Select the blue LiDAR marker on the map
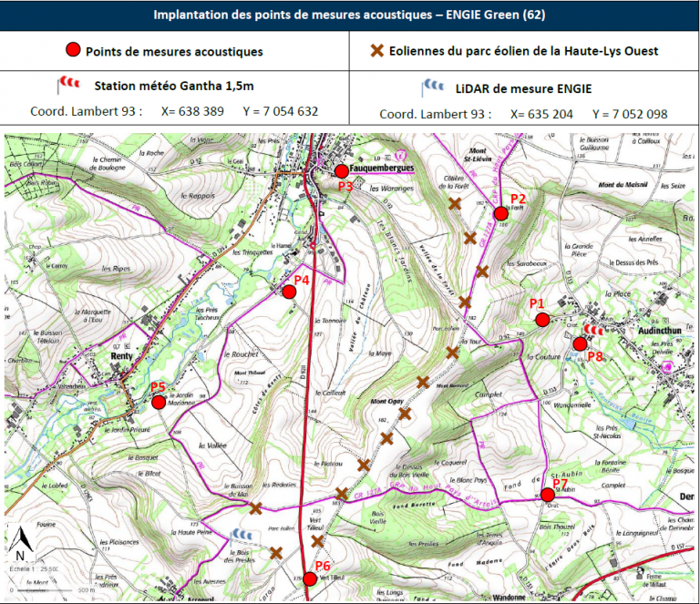This screenshot has height=604, width=700. tap(242, 534)
